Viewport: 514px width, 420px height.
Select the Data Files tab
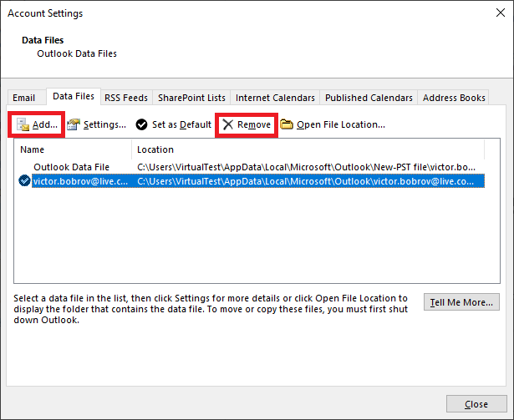coord(74,96)
